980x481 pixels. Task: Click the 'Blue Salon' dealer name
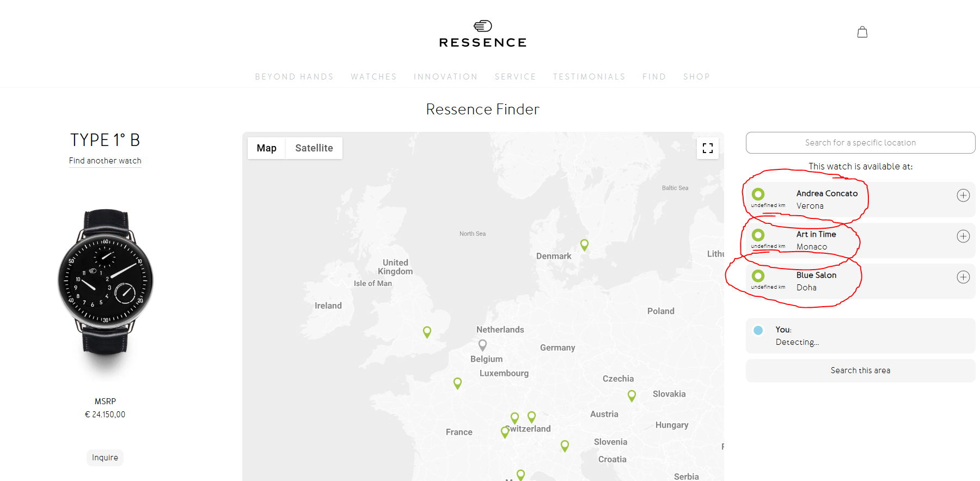817,275
